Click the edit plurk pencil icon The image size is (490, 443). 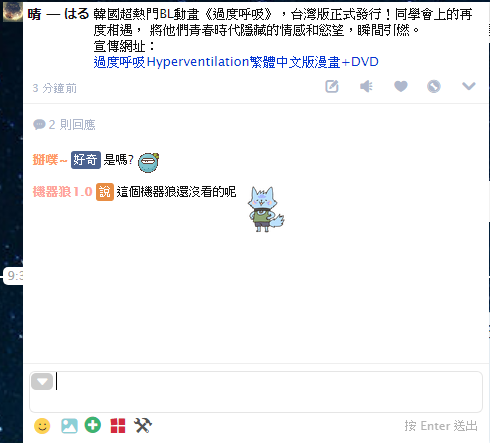[332, 87]
